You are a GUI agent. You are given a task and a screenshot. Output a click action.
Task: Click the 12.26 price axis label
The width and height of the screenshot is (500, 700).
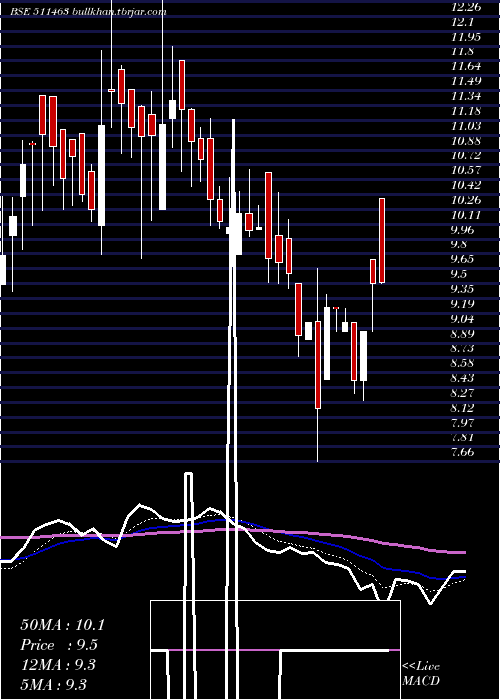click(x=466, y=7)
